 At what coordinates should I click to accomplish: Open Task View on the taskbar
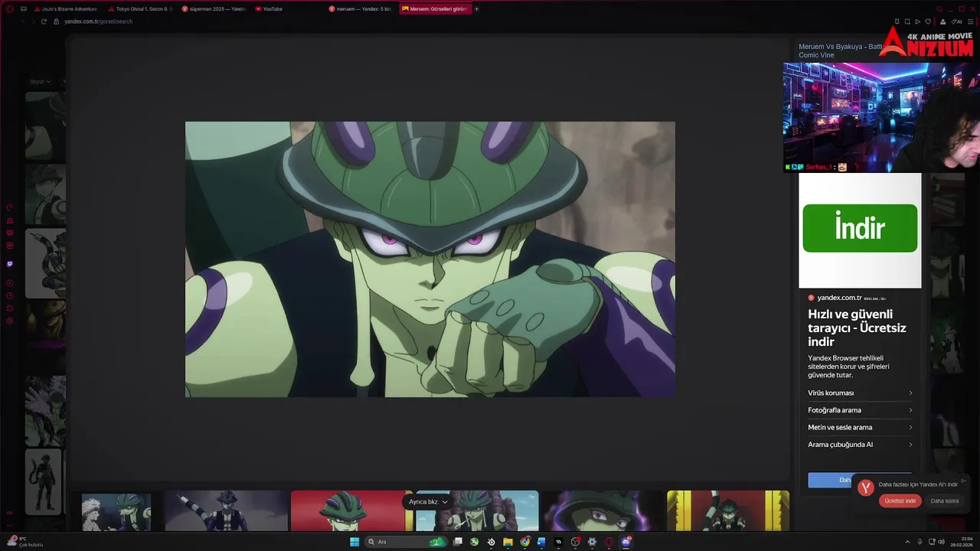point(457,542)
